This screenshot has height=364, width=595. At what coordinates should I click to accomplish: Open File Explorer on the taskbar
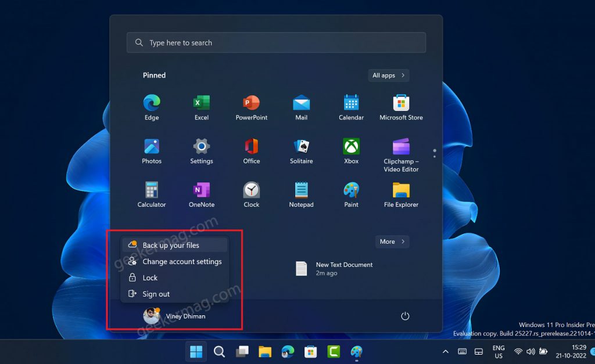pyautogui.click(x=265, y=352)
